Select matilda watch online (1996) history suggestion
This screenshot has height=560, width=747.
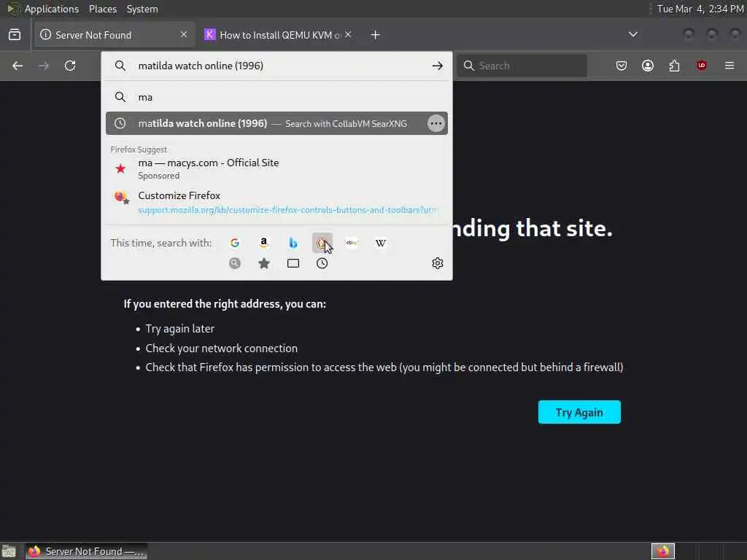pos(276,123)
